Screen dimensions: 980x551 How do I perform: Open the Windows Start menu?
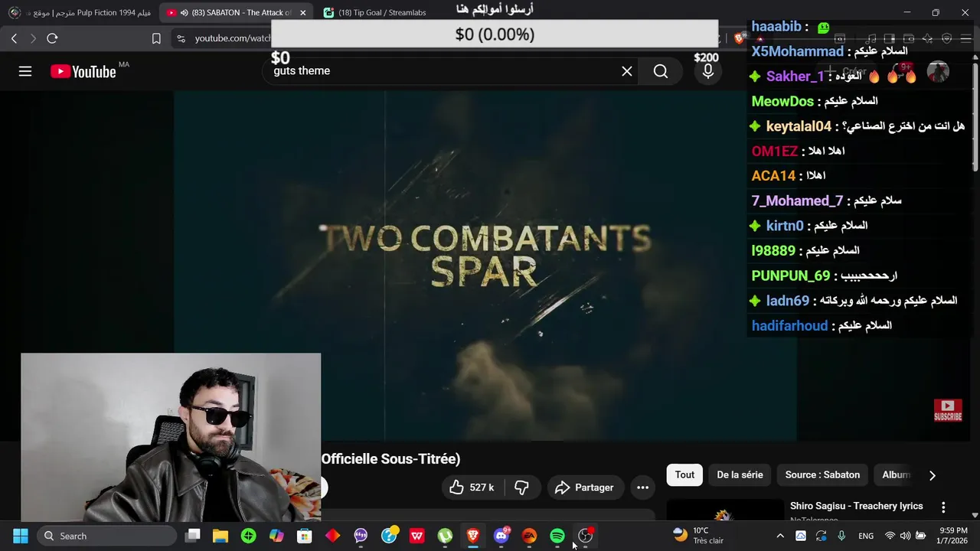click(x=20, y=536)
